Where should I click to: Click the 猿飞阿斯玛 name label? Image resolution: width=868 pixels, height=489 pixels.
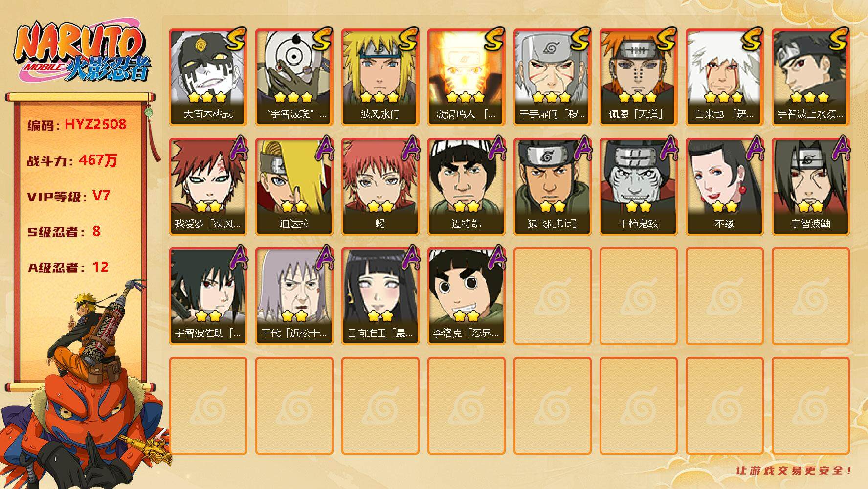click(x=552, y=223)
